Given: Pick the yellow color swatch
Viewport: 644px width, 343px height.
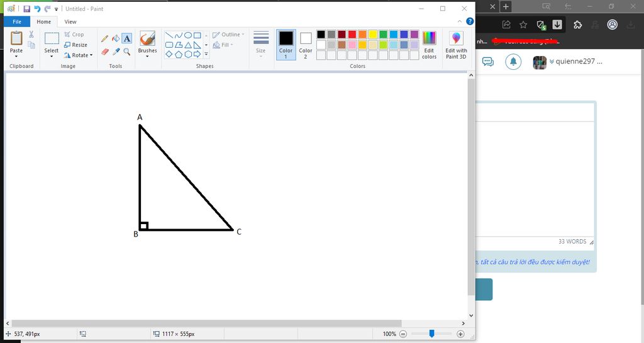Looking at the screenshot, I should (373, 35).
